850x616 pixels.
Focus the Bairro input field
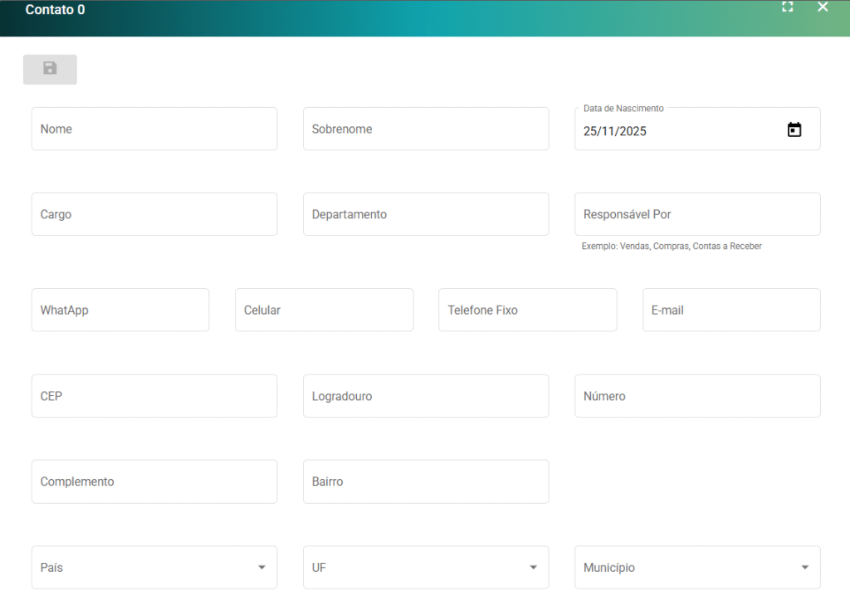[x=425, y=482]
